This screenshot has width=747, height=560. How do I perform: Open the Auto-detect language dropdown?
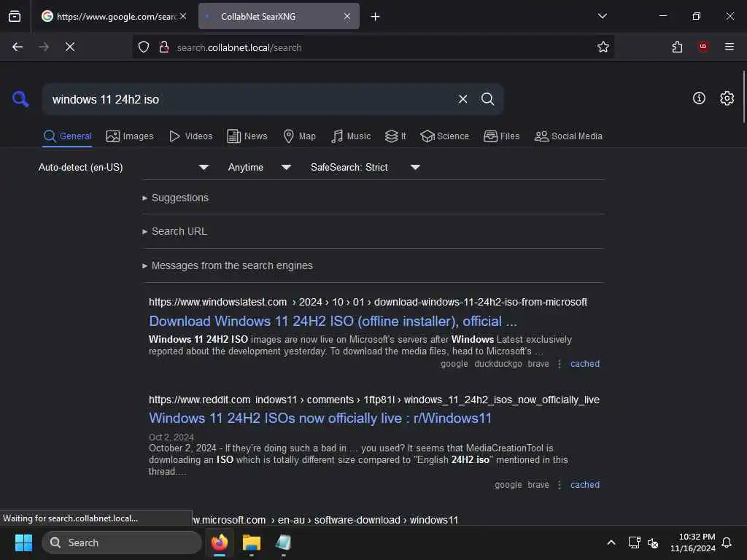pyautogui.click(x=123, y=167)
